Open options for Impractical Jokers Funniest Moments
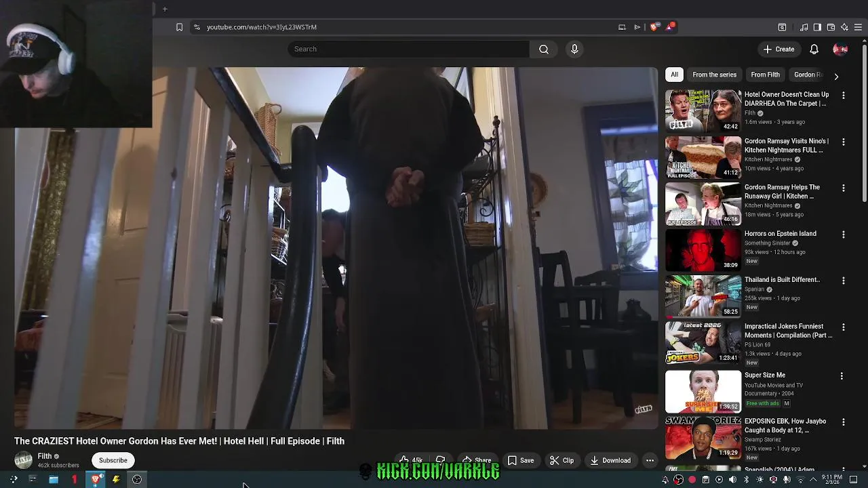868x488 pixels. pos(843,327)
